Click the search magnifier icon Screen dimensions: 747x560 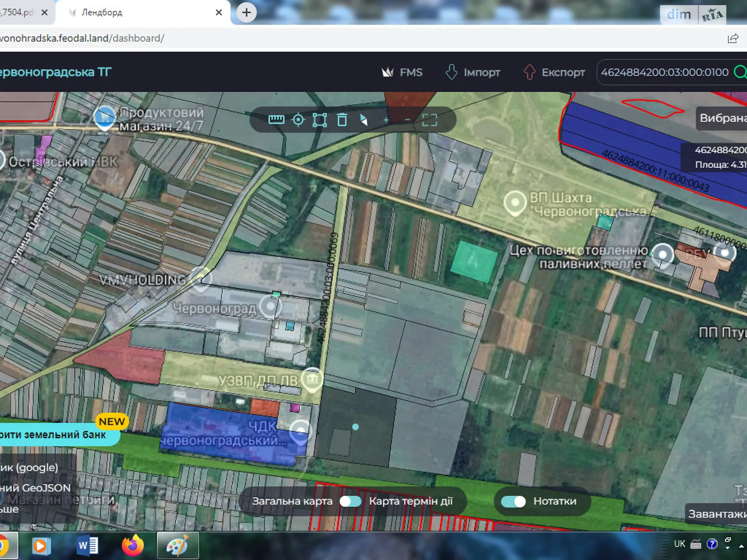point(740,72)
